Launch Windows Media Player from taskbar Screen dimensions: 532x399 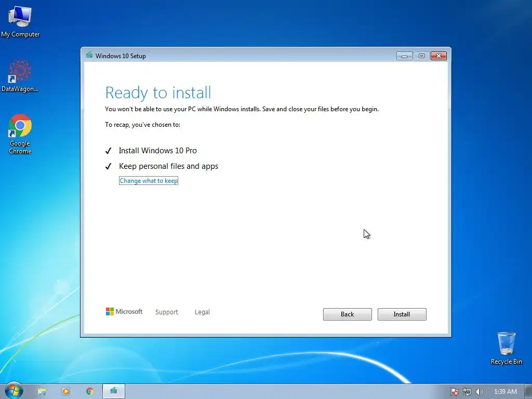(66, 391)
